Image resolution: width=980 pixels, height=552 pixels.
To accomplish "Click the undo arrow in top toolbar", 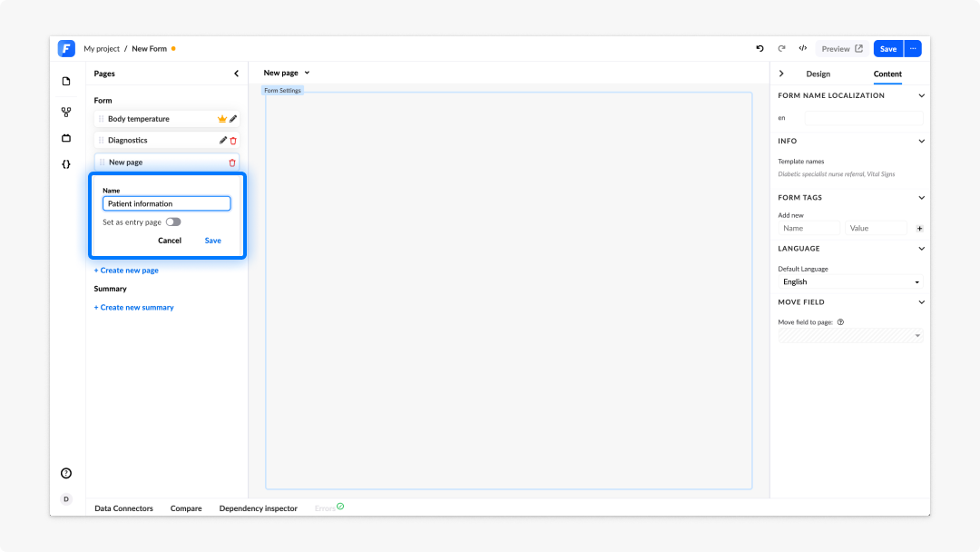I will pyautogui.click(x=760, y=48).
